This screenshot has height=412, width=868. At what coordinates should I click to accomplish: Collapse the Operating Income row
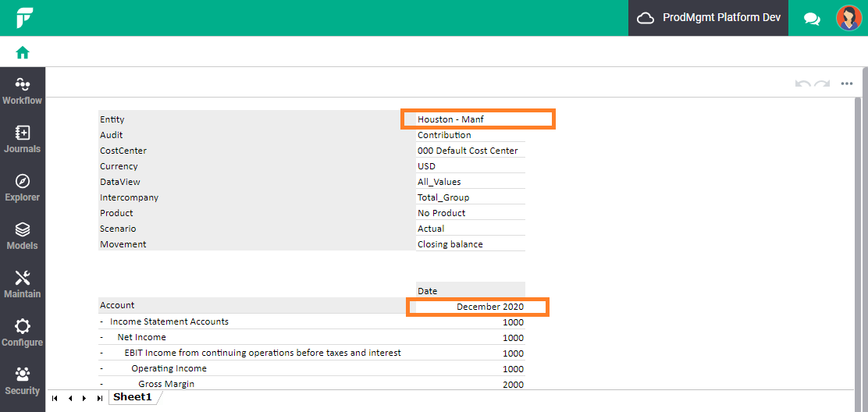pos(101,368)
